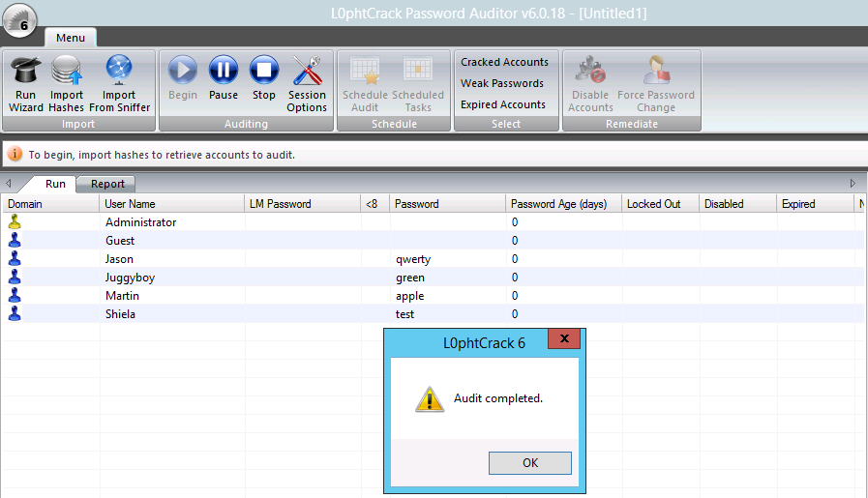Sort by LM Password column header
The height and width of the screenshot is (498, 868).
click(302, 204)
